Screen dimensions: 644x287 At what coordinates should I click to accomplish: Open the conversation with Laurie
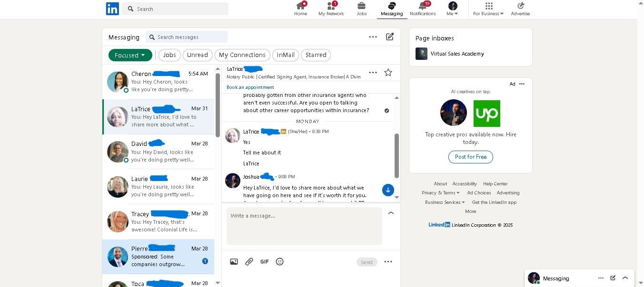pyautogui.click(x=158, y=186)
